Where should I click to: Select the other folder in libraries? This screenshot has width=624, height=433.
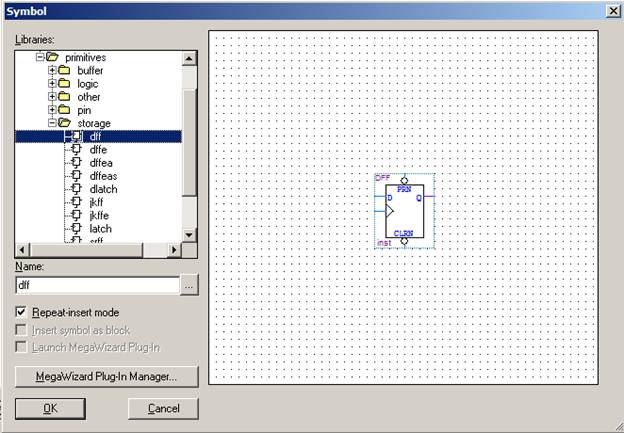(88, 97)
